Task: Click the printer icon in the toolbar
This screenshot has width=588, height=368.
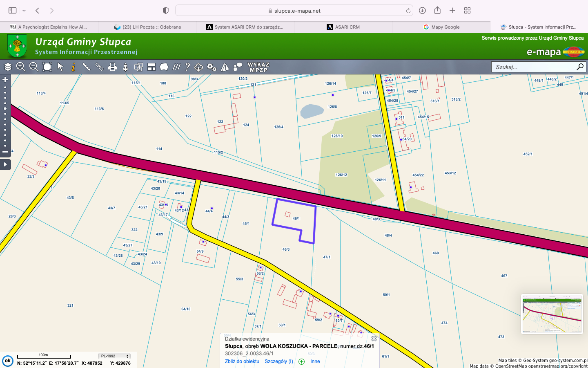Action: (x=112, y=67)
